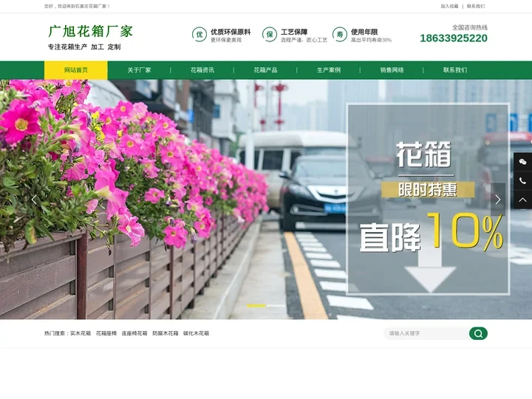Click the 联系我们 link in top bar
Image resolution: width=532 pixels, height=399 pixels.
(476, 6)
